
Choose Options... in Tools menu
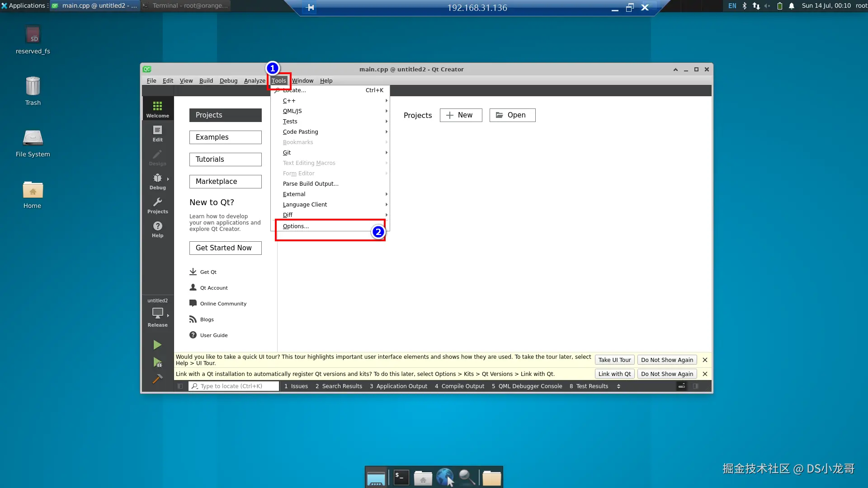pyautogui.click(x=296, y=226)
